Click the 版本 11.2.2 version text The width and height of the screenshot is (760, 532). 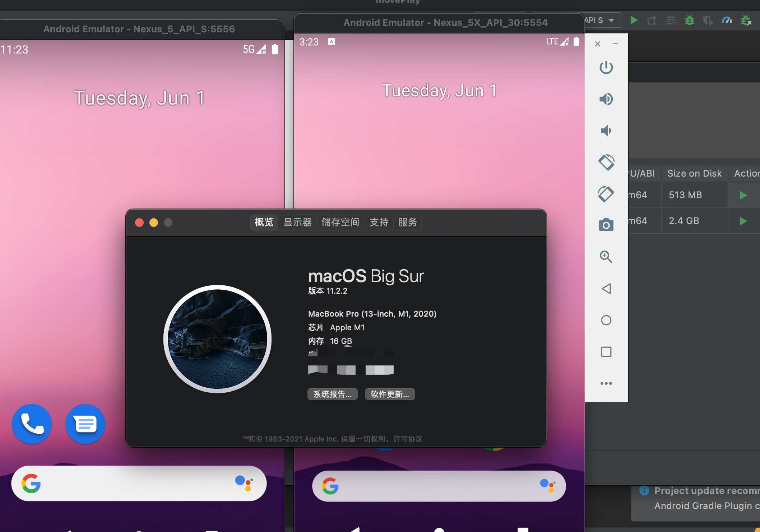coord(328,291)
